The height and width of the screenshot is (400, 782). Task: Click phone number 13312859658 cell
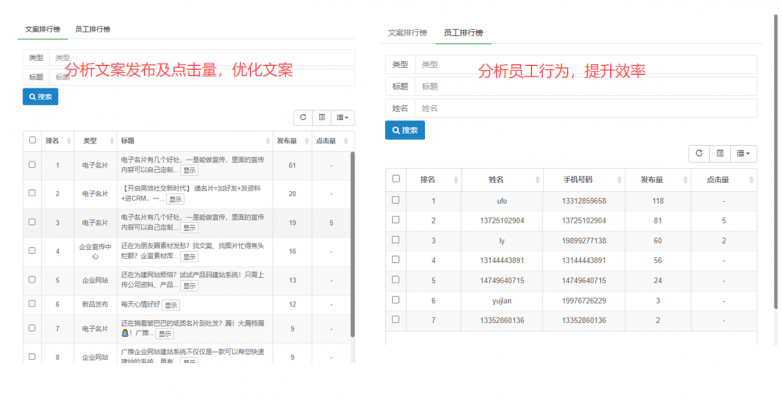[x=584, y=201]
